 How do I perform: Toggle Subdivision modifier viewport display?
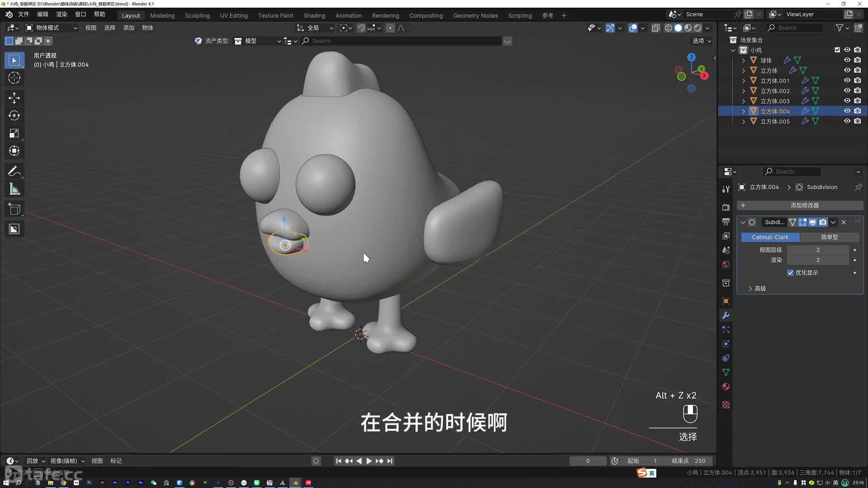click(x=813, y=222)
